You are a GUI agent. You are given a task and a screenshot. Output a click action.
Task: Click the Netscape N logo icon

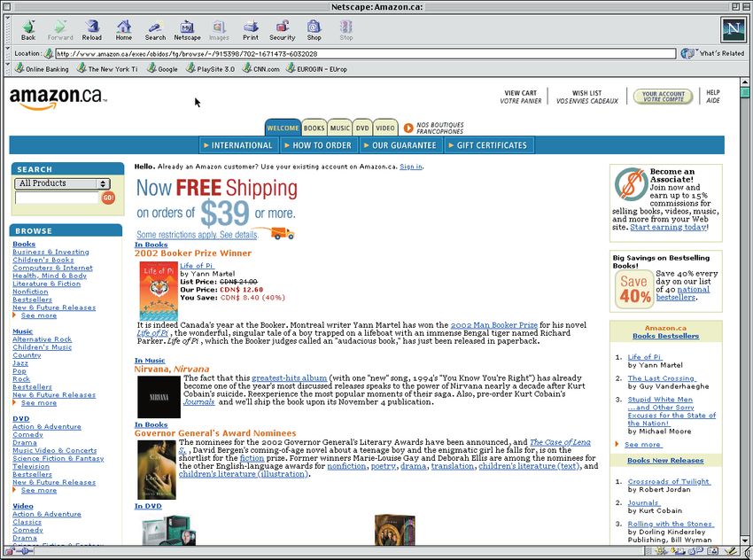(734, 30)
